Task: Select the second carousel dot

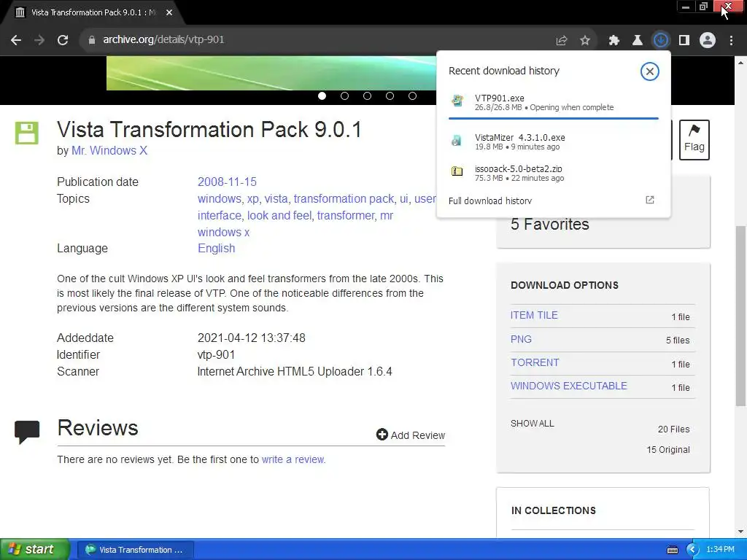Action: tap(344, 96)
